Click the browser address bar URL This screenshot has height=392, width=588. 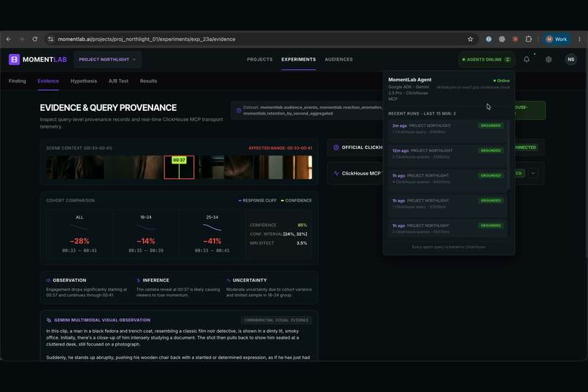147,39
